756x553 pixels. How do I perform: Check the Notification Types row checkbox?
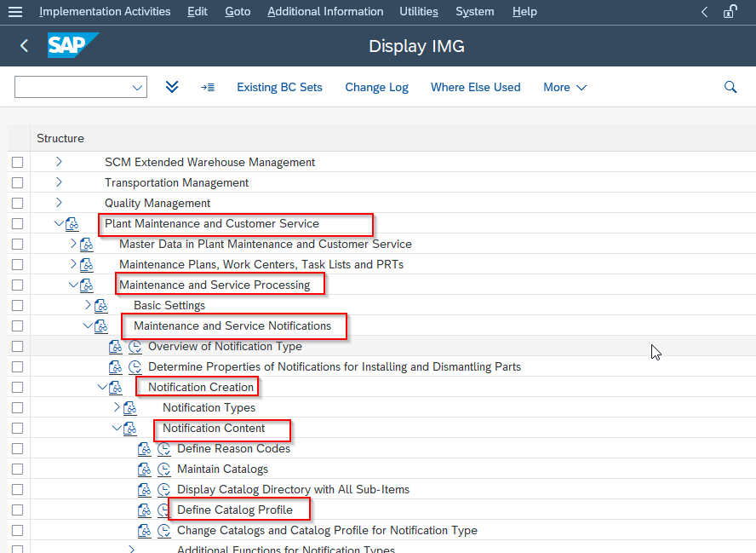[x=17, y=408]
